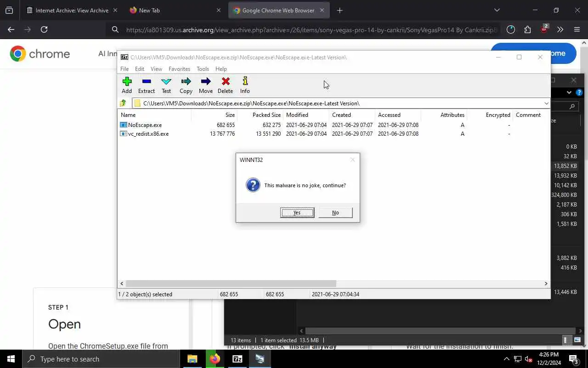
Task: Show hidden system tray icons
Action: [x=507, y=359]
